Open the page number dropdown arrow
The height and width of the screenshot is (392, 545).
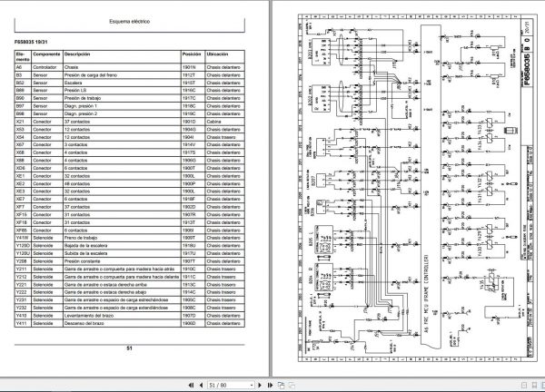click(252, 385)
